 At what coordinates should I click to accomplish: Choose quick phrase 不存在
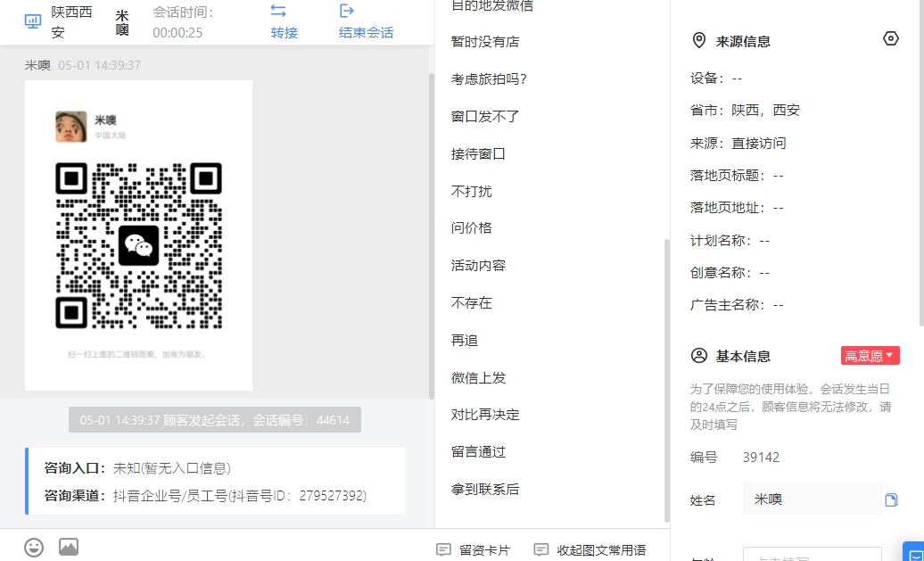coord(472,303)
